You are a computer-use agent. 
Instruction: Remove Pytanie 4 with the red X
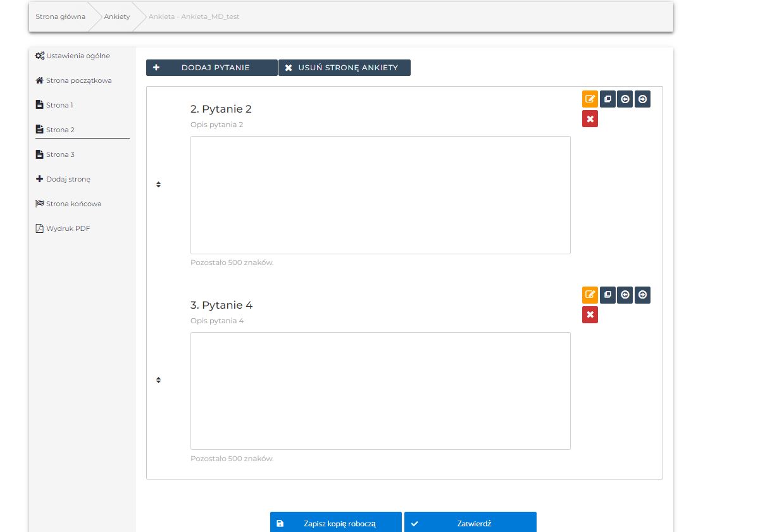click(590, 315)
